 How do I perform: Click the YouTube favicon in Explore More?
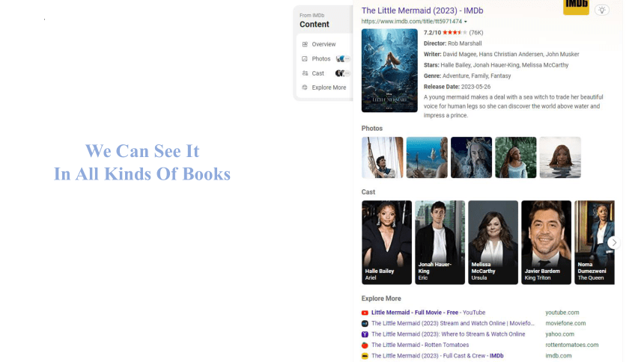pyautogui.click(x=365, y=313)
